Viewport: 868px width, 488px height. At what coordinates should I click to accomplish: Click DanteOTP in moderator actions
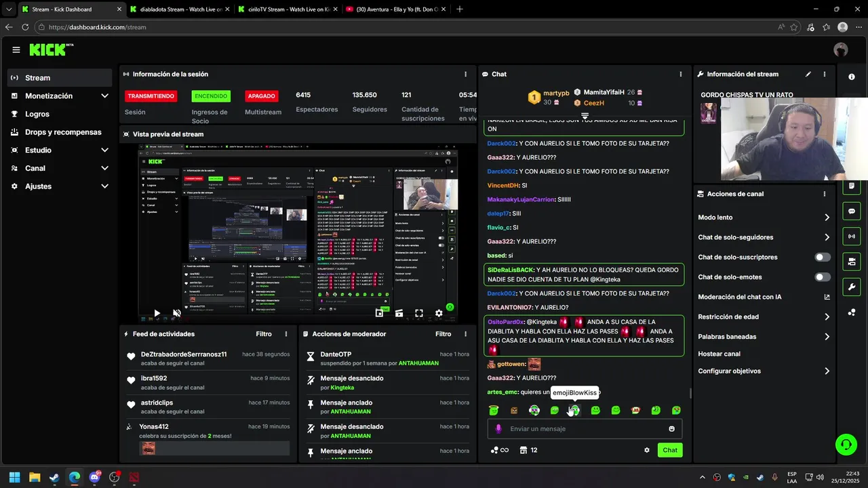point(336,354)
